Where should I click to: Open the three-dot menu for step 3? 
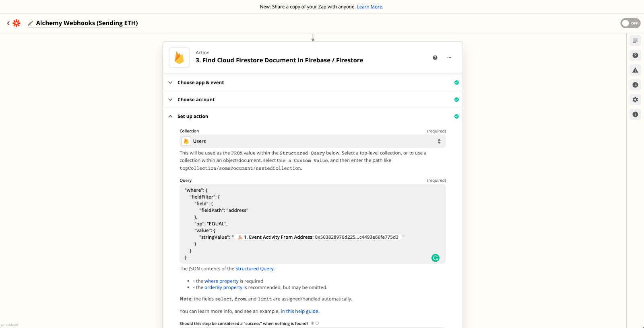coord(449,58)
